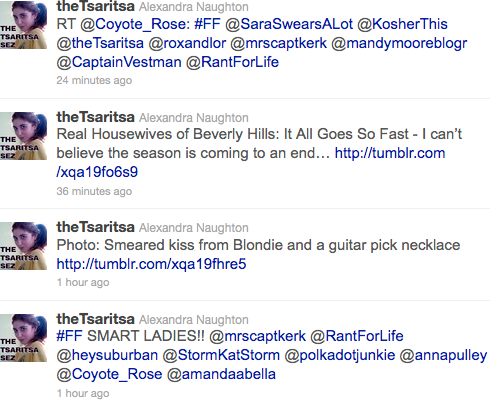Open the @StormKatStorm mention

point(221,355)
